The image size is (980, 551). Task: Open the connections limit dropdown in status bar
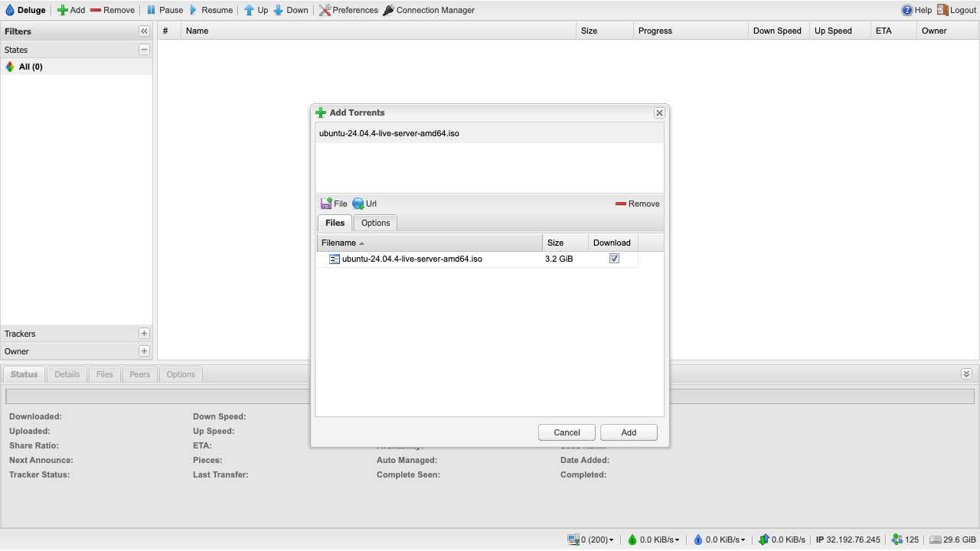point(590,540)
